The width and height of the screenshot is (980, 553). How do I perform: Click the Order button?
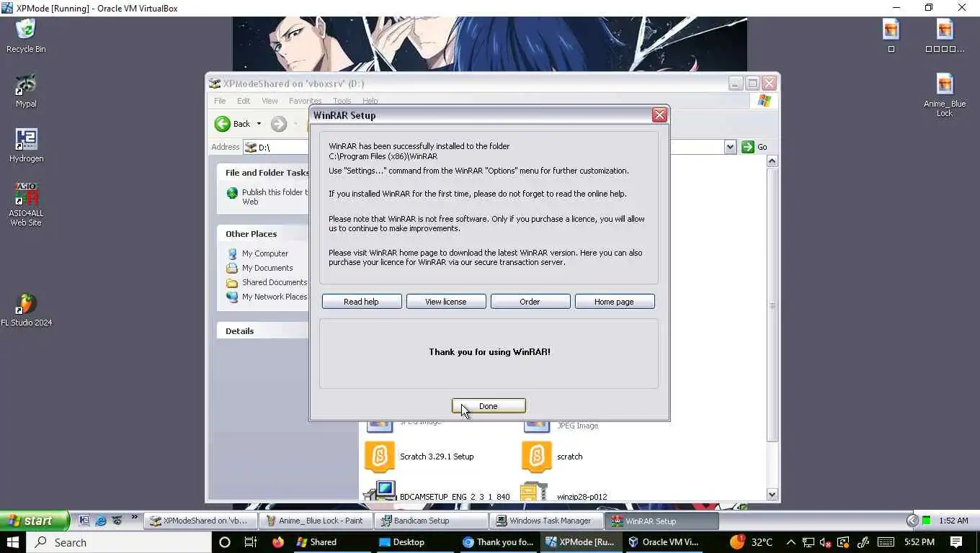530,302
